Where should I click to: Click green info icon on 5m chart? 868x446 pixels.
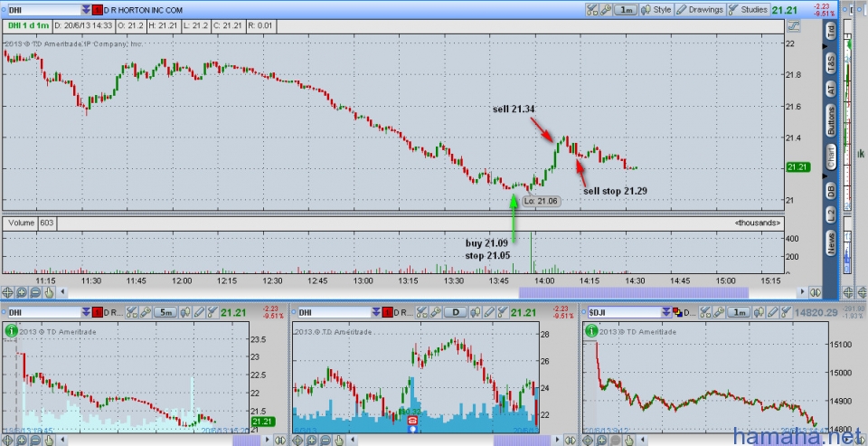click(11, 331)
